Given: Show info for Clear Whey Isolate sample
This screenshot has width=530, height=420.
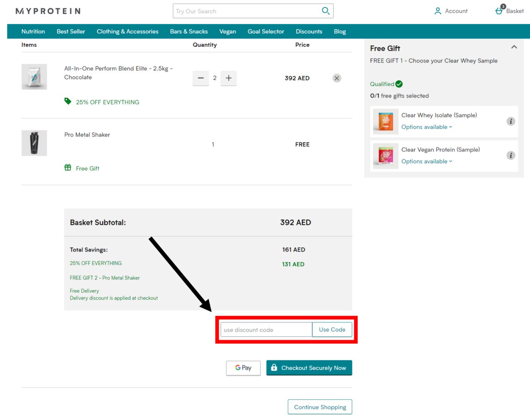Looking at the screenshot, I should point(511,121).
